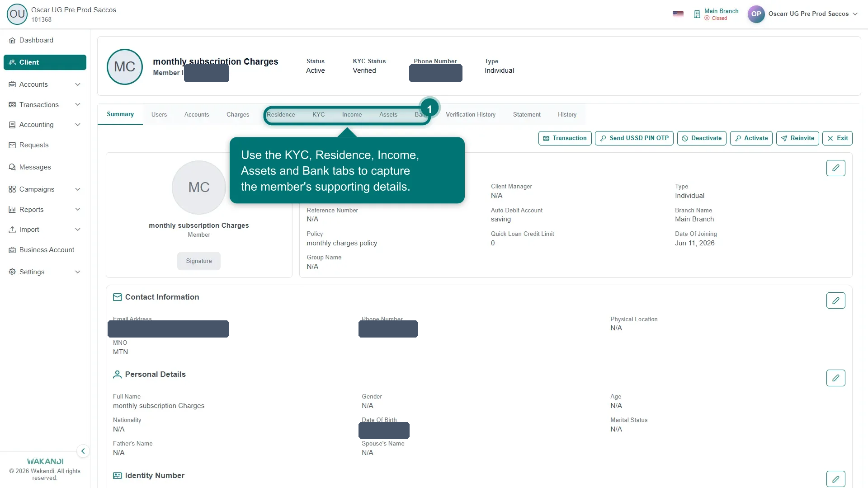Open the KYC tab
The image size is (868, 488).
point(318,115)
